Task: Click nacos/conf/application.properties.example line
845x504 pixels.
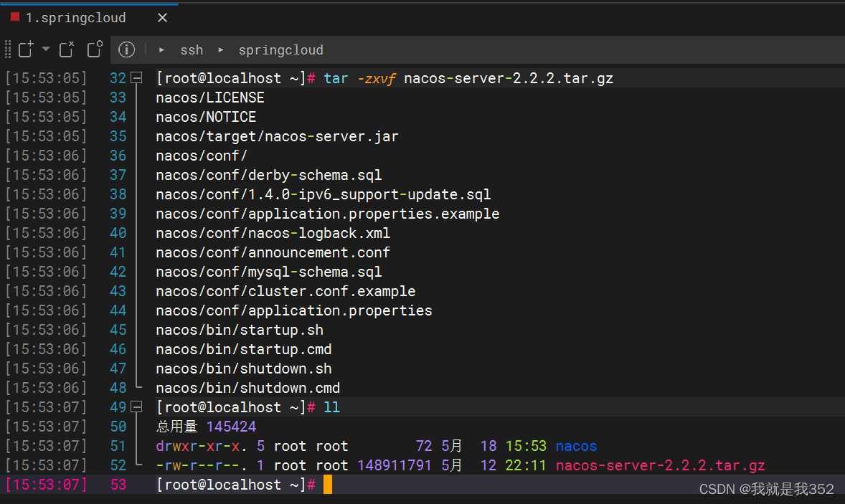Action: pyautogui.click(x=328, y=214)
